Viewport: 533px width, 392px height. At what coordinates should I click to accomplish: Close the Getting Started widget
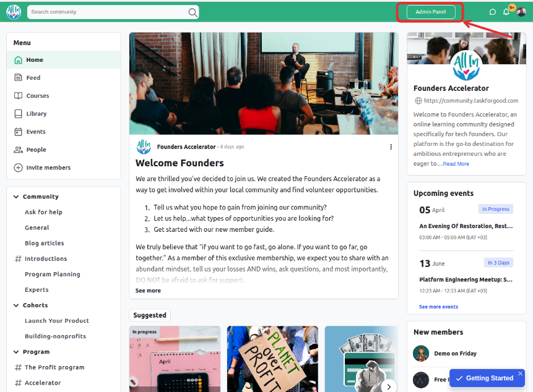[520, 373]
